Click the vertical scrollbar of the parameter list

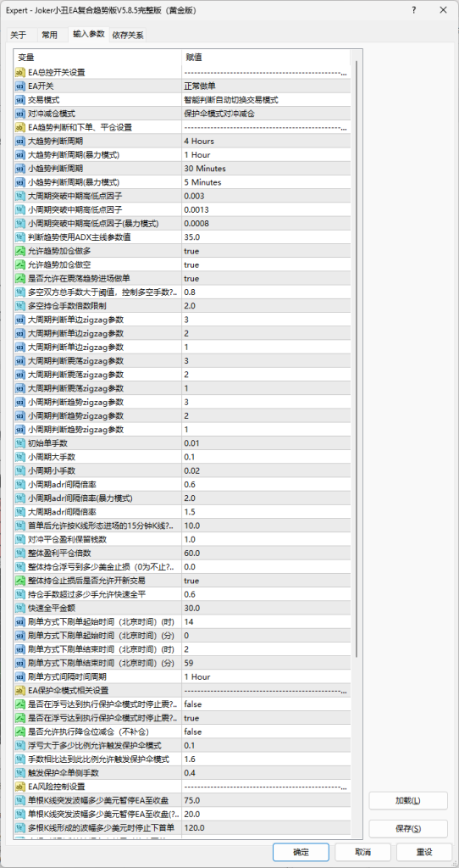click(x=357, y=359)
